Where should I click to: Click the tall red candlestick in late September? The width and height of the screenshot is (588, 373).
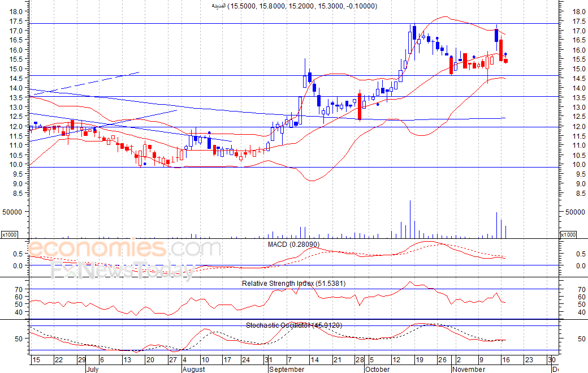tap(360, 106)
